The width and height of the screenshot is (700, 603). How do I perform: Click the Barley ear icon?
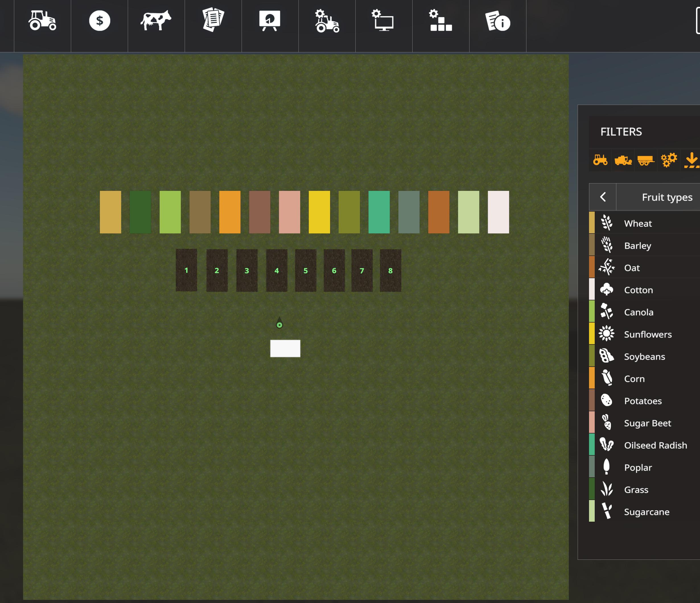(607, 245)
